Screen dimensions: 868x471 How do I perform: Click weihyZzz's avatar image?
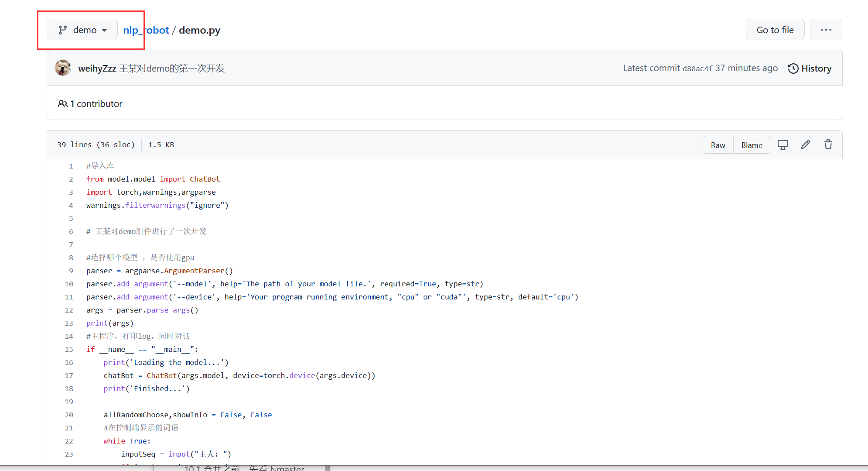(x=63, y=68)
